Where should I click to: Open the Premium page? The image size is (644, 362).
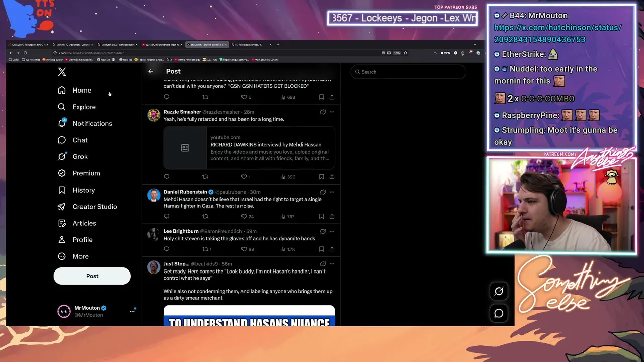pyautogui.click(x=78, y=173)
